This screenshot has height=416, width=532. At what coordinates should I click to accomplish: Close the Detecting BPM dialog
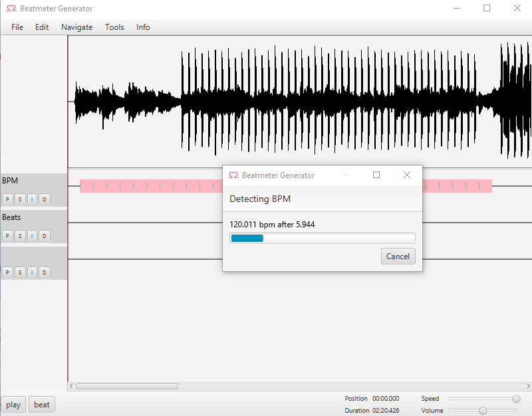coord(407,175)
